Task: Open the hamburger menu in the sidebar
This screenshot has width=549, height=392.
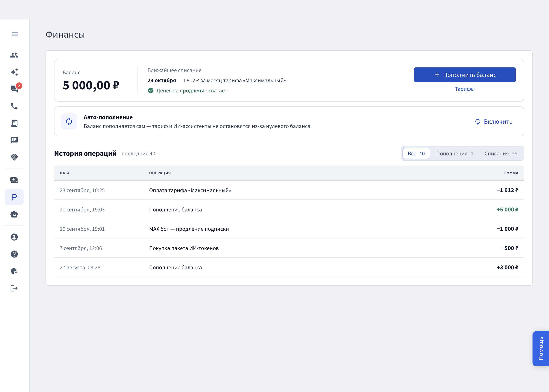Action: [x=14, y=34]
